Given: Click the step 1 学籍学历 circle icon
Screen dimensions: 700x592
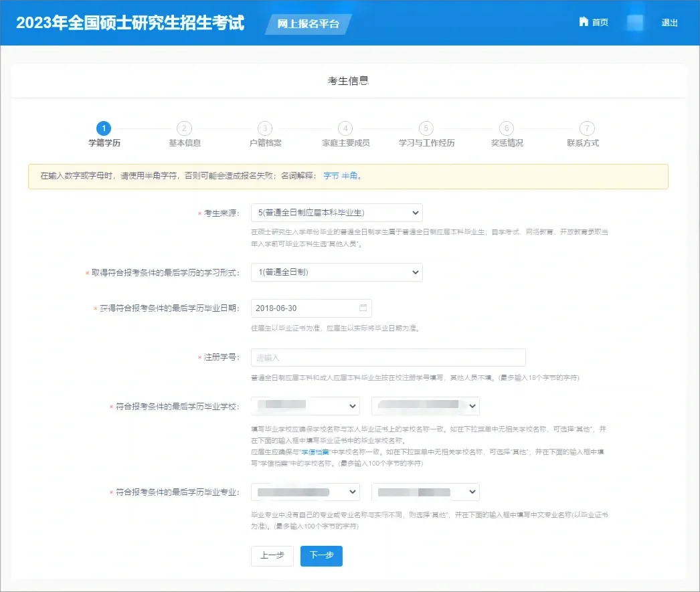Looking at the screenshot, I should [x=104, y=128].
